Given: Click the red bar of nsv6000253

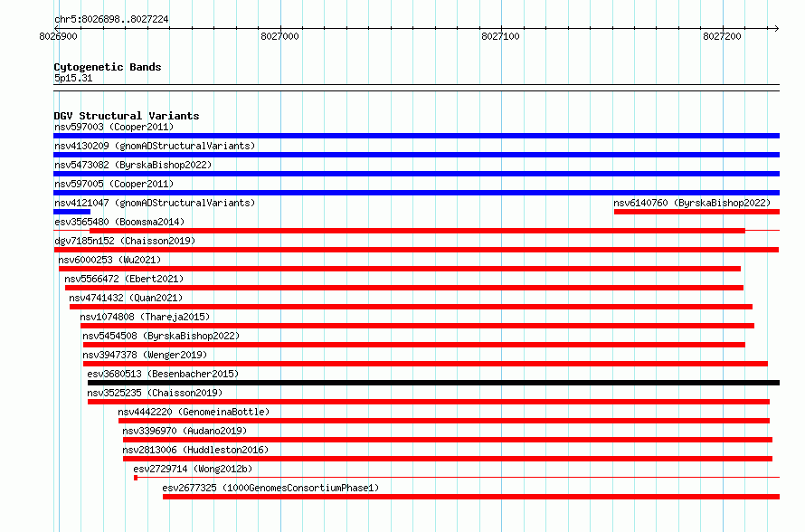Looking at the screenshot, I should [400, 269].
